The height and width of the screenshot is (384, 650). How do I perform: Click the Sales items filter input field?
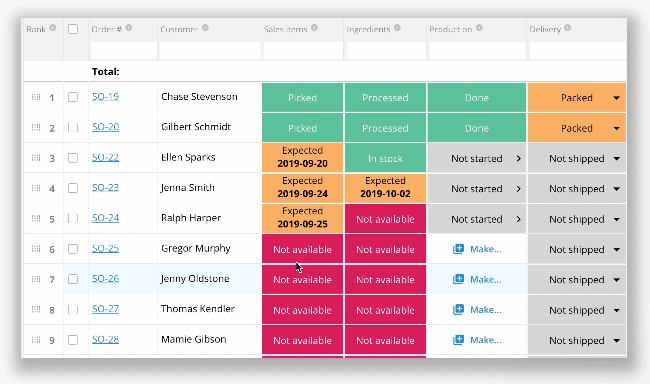pos(303,51)
